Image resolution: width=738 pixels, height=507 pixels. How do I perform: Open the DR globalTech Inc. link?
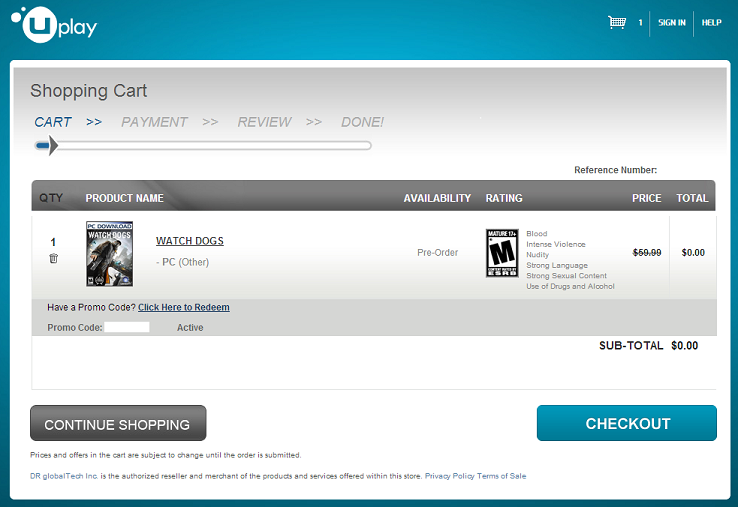click(64, 476)
